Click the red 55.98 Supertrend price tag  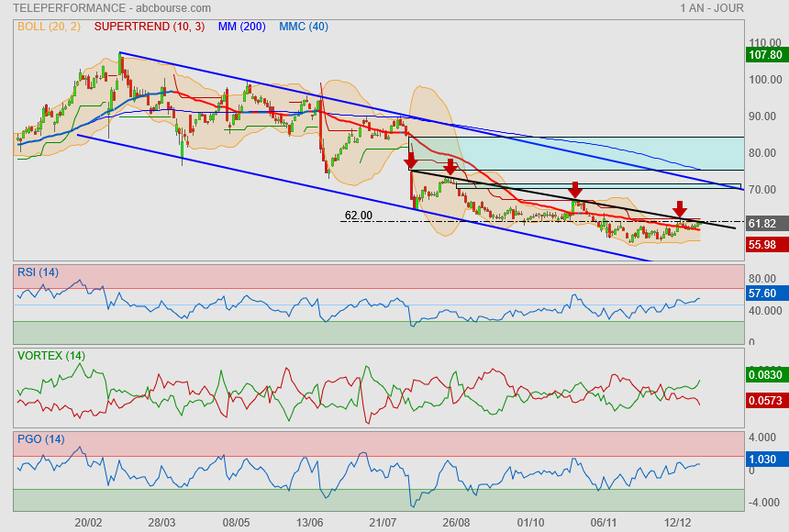764,245
